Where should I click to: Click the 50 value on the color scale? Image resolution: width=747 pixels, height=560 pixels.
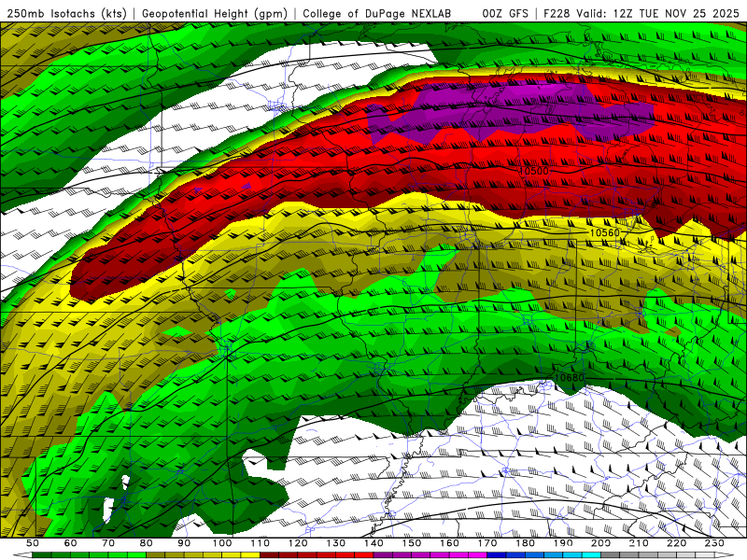pyautogui.click(x=33, y=543)
